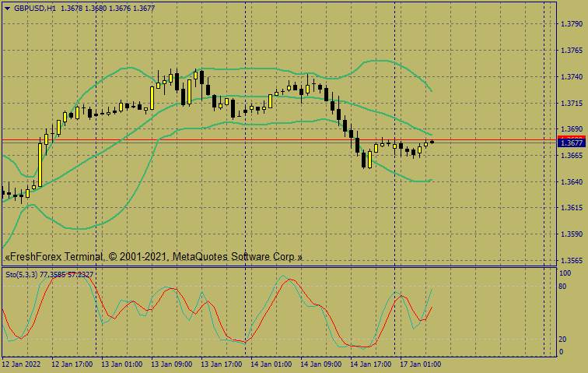The width and height of the screenshot is (588, 373).
Task: Select the tall yellow candle near 12 Jan
Action: [x=40, y=164]
